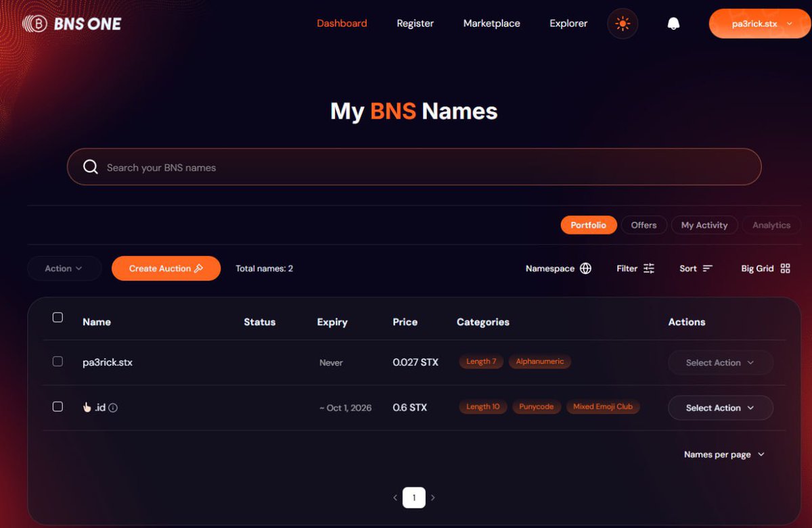The height and width of the screenshot is (528, 812).
Task: Click the Create Auction button
Action: coord(166,268)
